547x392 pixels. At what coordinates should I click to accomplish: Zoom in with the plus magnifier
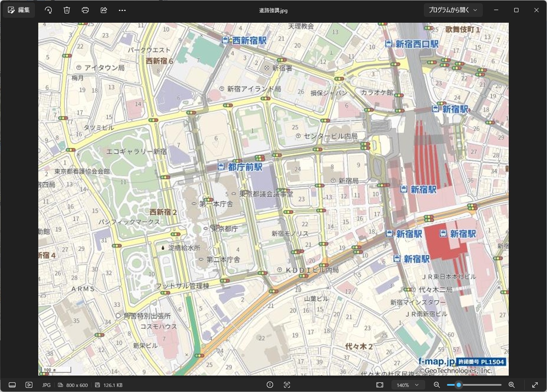pyautogui.click(x=512, y=385)
